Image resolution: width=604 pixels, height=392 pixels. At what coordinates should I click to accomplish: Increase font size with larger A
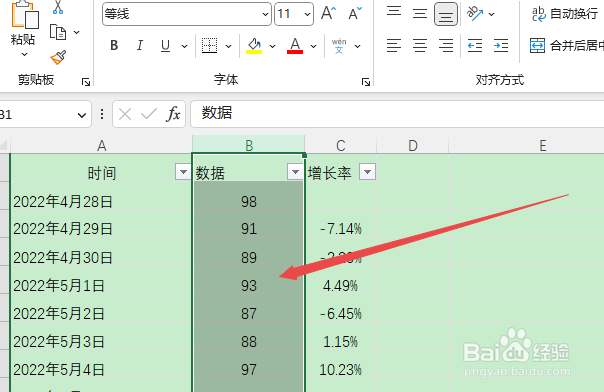click(x=329, y=13)
